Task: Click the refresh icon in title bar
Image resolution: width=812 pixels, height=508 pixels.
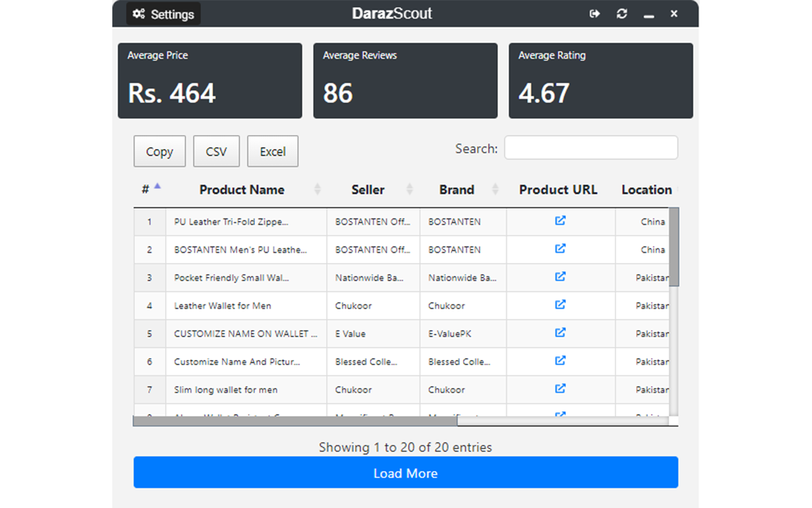Action: (622, 14)
